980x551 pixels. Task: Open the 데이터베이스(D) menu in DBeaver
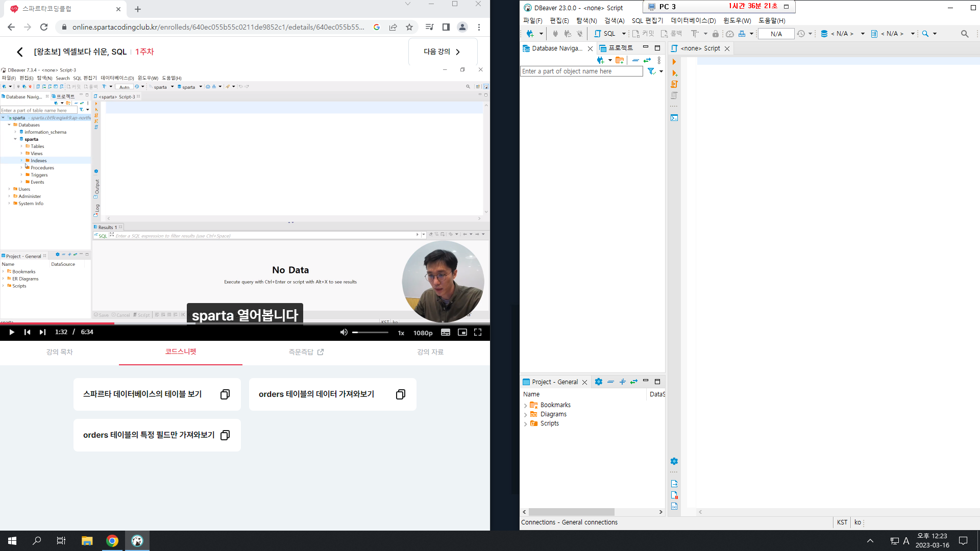(x=693, y=21)
